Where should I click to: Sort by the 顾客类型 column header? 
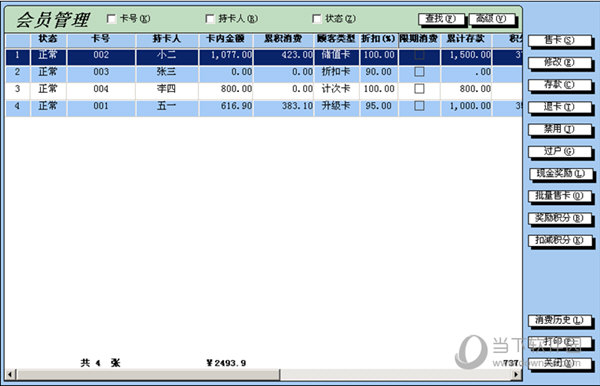point(336,39)
